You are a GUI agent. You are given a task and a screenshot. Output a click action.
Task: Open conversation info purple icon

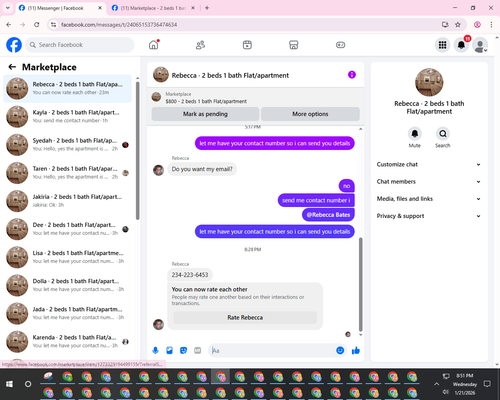(x=352, y=75)
